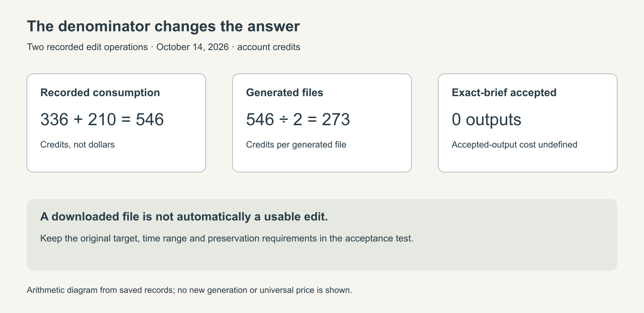Click the 'Credits per generated file' caption
The height and width of the screenshot is (313, 644).
pos(296,144)
